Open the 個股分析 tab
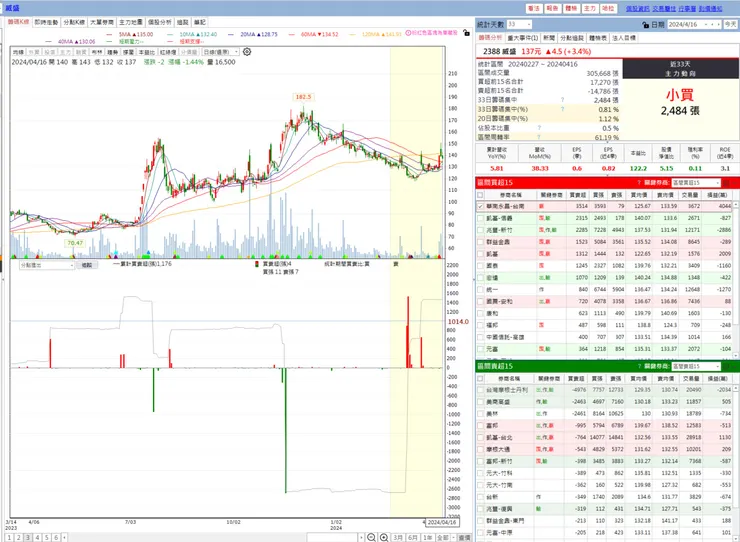The width and height of the screenshot is (740, 542). click(160, 22)
